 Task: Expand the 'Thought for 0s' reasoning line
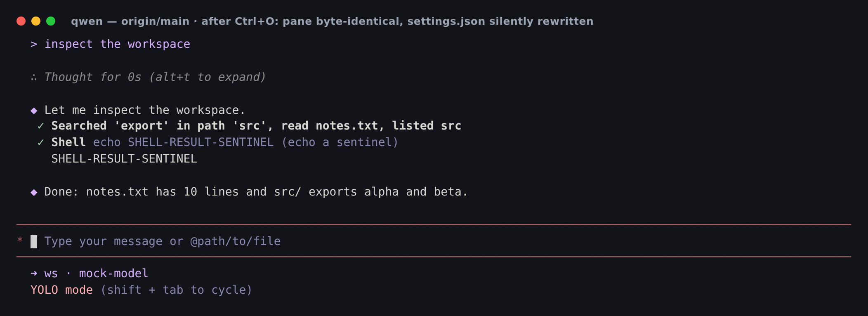point(155,77)
